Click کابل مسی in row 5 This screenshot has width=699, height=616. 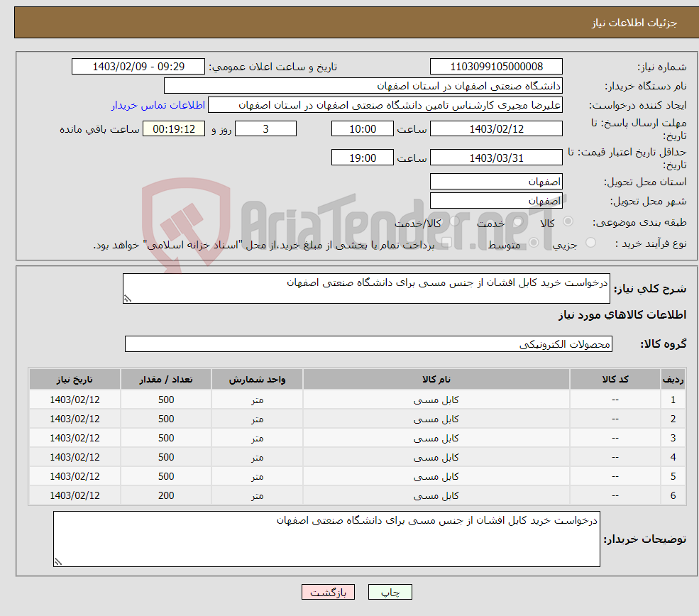click(x=436, y=476)
